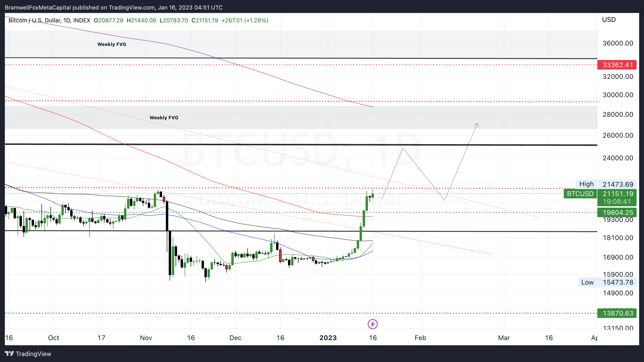Click the TradingView logo at bottom left
The width and height of the screenshot is (644, 362).
[x=28, y=354]
